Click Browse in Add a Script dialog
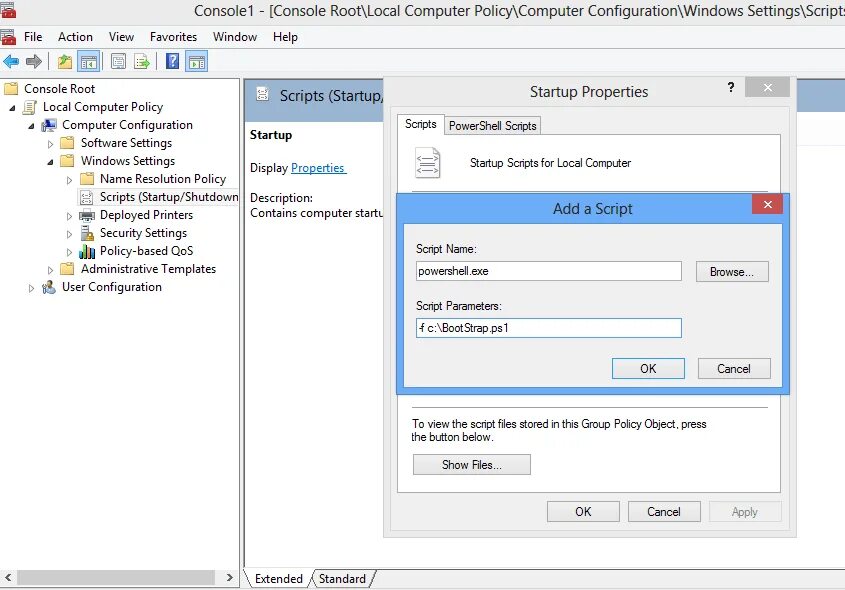The height and width of the screenshot is (590, 845). tap(732, 272)
